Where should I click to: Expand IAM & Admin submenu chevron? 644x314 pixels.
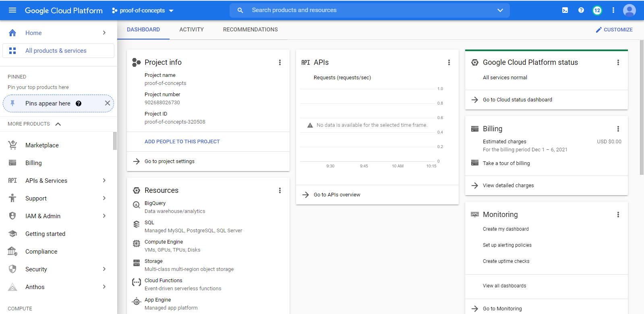click(x=104, y=216)
